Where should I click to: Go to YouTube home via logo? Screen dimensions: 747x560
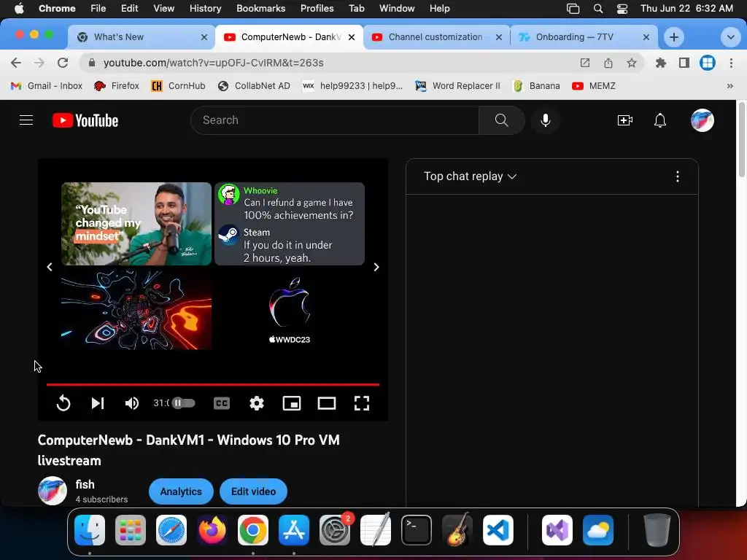(85, 120)
